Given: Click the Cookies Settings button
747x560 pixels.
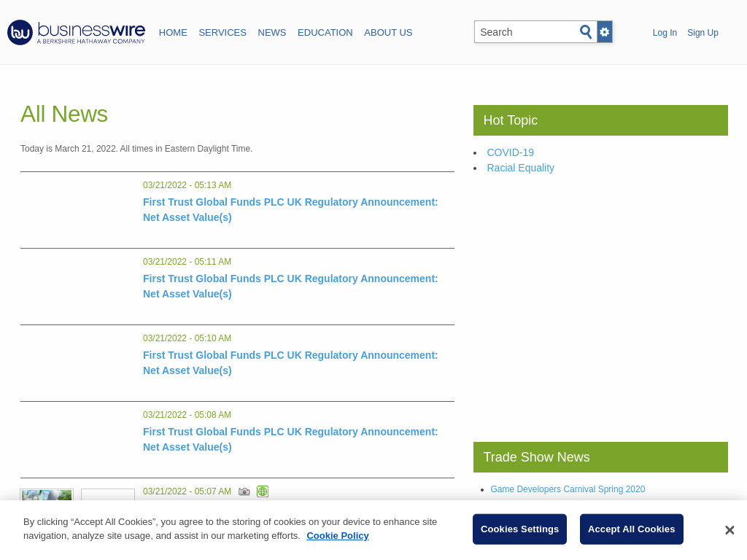Looking at the screenshot, I should click(519, 529).
